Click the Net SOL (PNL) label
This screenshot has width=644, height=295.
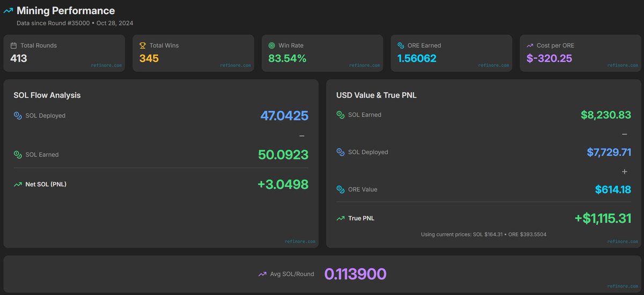46,185
